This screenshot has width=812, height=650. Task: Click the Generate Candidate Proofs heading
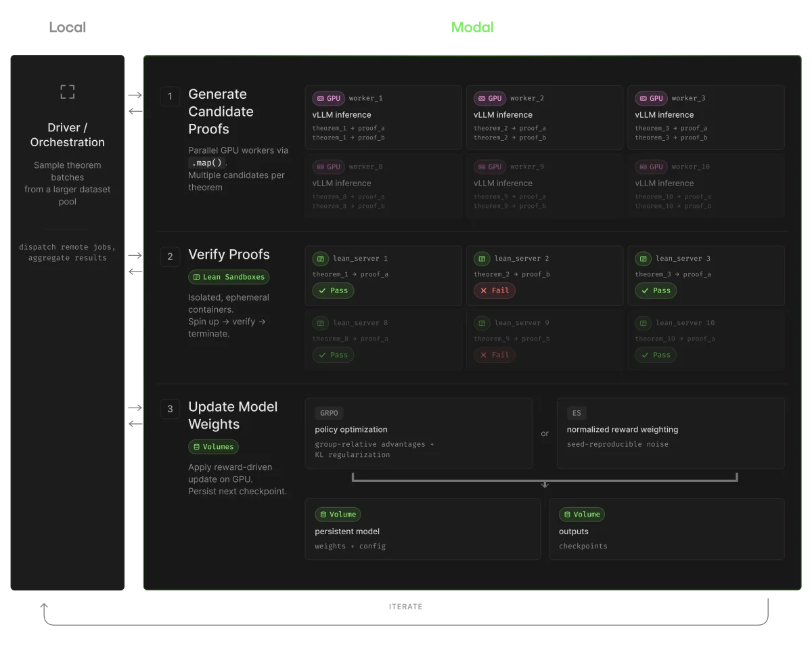[221, 112]
